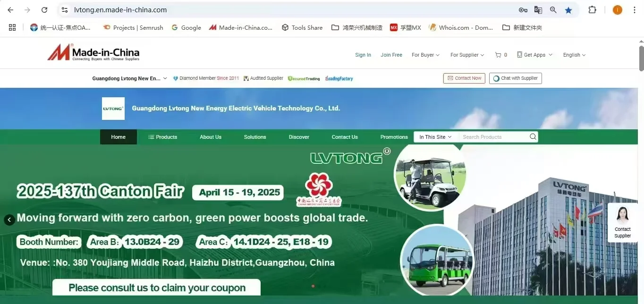Open the Chrome profile avatar
This screenshot has height=304, width=644.
click(617, 10)
